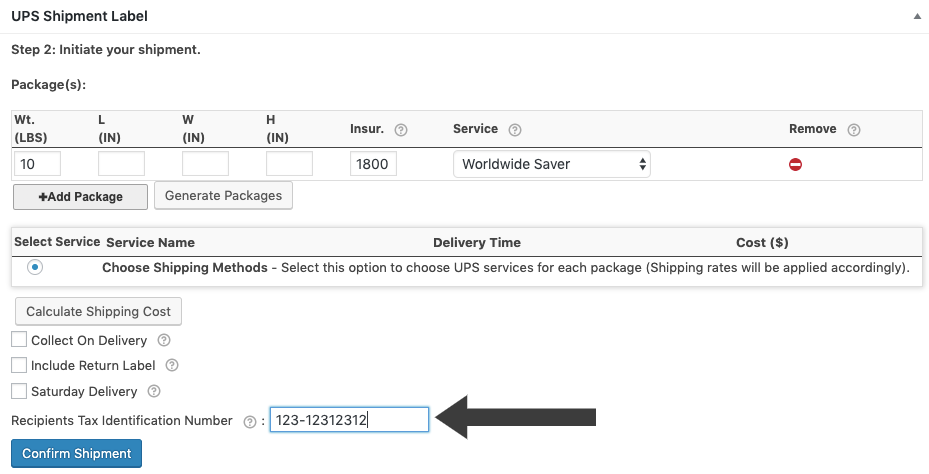Remove the package with red minus icon
The width and height of the screenshot is (929, 474).
(795, 164)
